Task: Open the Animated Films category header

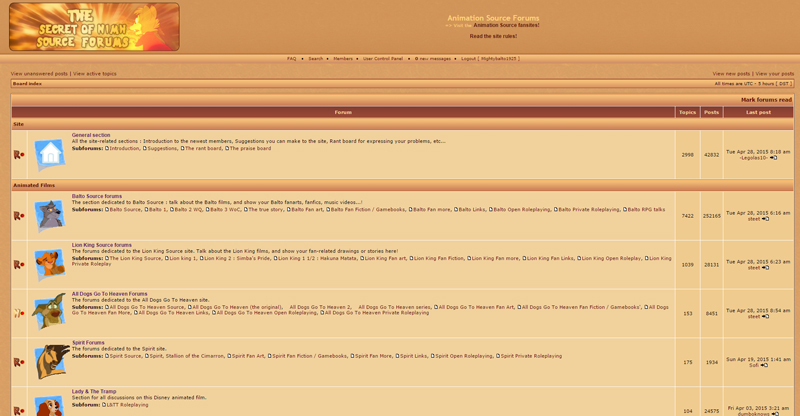Action: [x=34, y=185]
